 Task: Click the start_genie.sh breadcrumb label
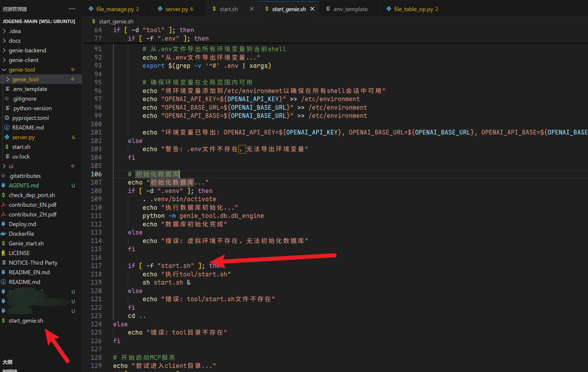[116, 21]
